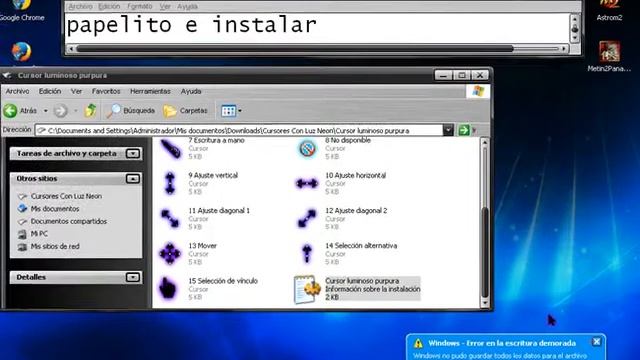Minimize the Cursor luminoso purpura window
The width and height of the screenshot is (640, 360).
click(x=443, y=76)
